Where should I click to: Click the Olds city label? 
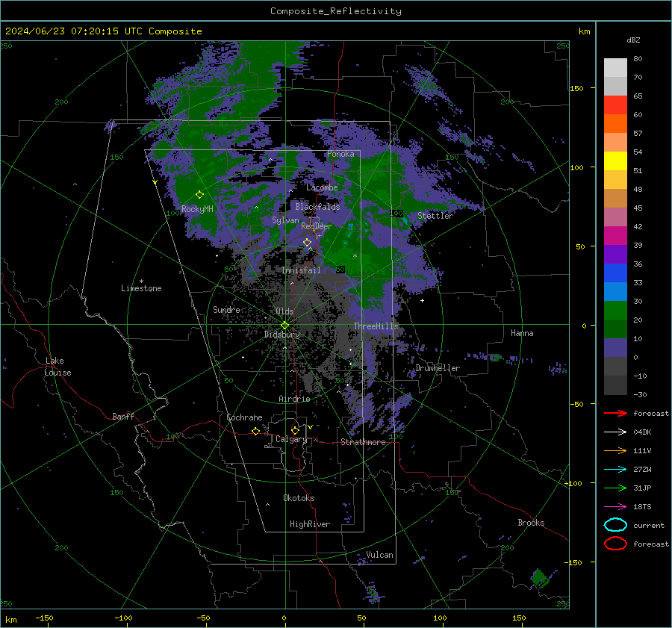point(284,311)
